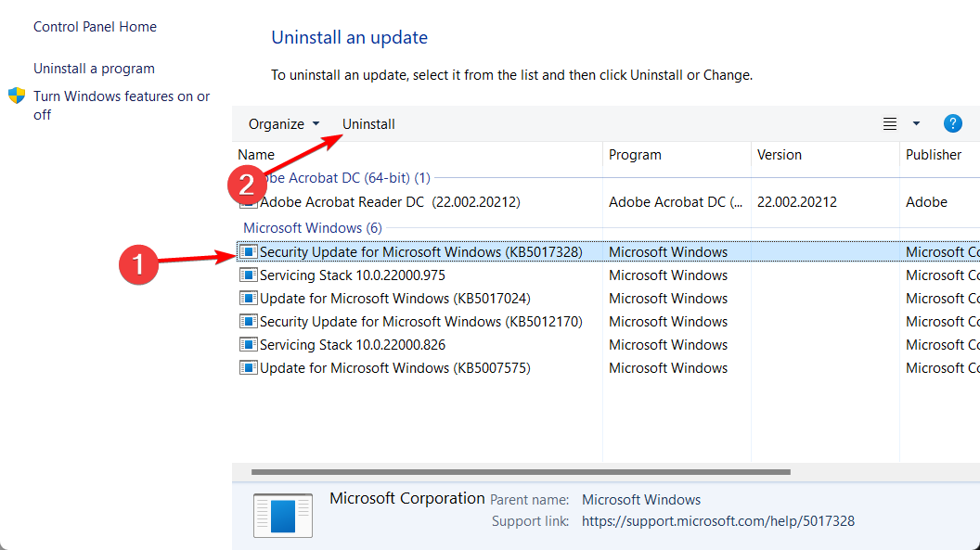
Task: Go to Control Panel Home
Action: (x=95, y=27)
